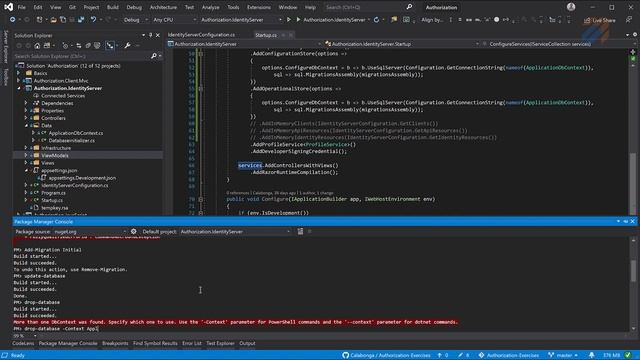This screenshot has height=360, width=640.
Task: Click the Package Manager Console vertical scrollbar thumb
Action: pos(633,270)
